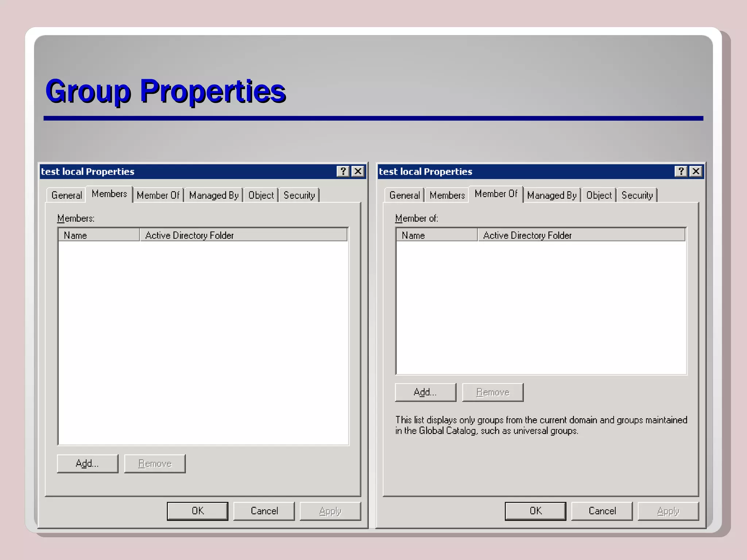Sort by Active Directory Folder in Member of list
Viewport: 747px width, 560px height.
pos(581,235)
